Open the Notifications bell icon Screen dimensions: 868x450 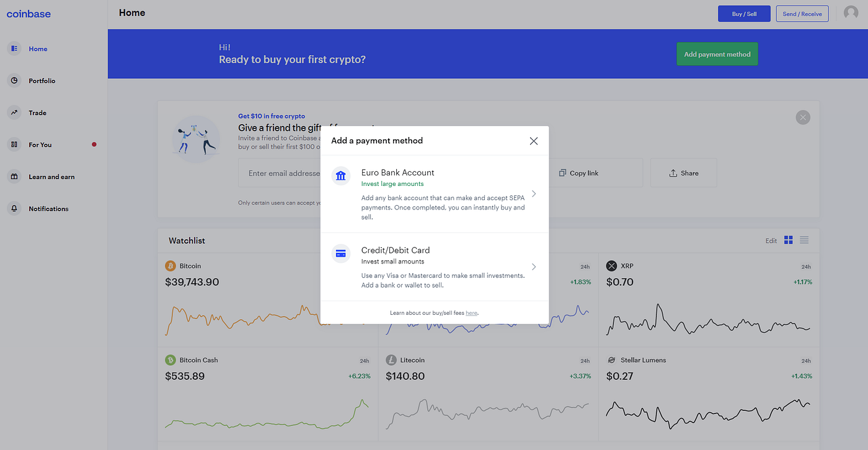coord(14,209)
